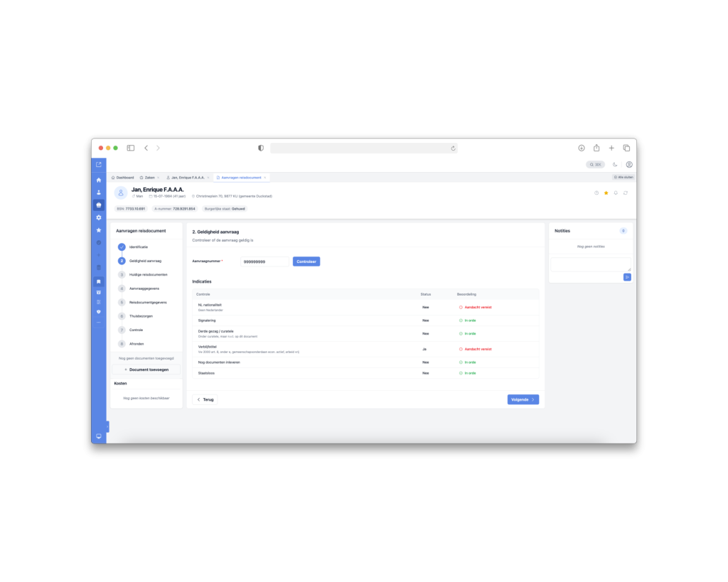The height and width of the screenshot is (582, 728).
Task: Switch to the Zaken tab
Action: pos(149,177)
